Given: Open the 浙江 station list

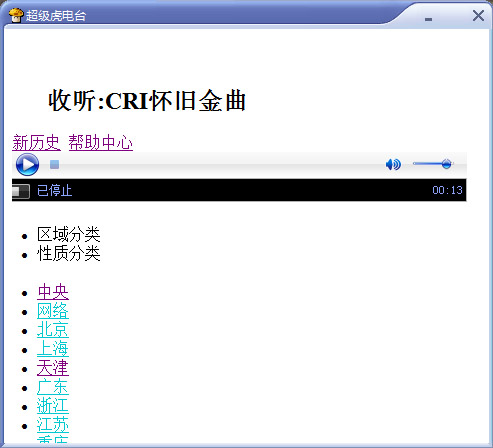Looking at the screenshot, I should click(x=53, y=406).
